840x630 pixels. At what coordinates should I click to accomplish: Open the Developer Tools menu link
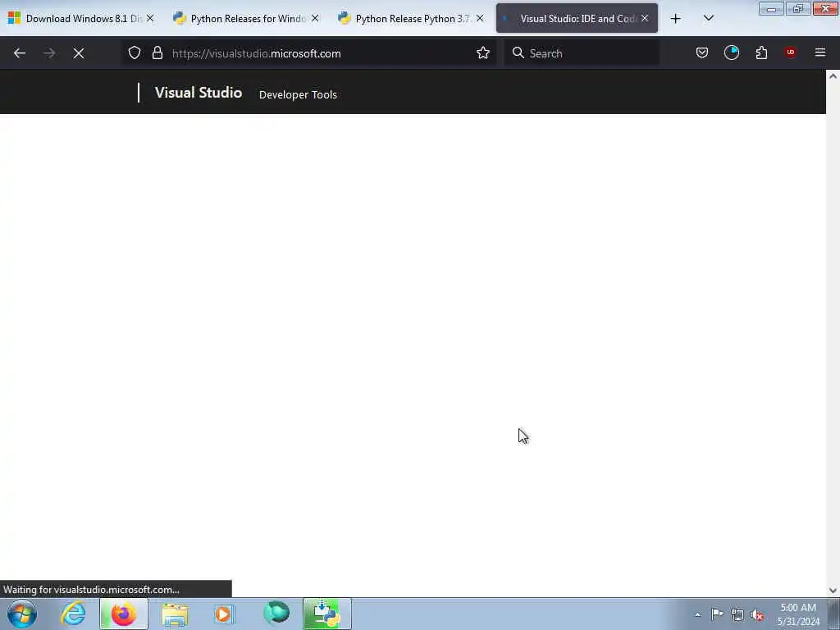pyautogui.click(x=298, y=95)
